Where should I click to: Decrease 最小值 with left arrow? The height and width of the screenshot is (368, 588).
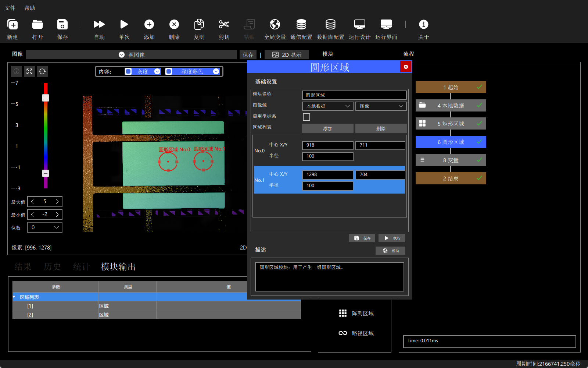click(x=32, y=215)
